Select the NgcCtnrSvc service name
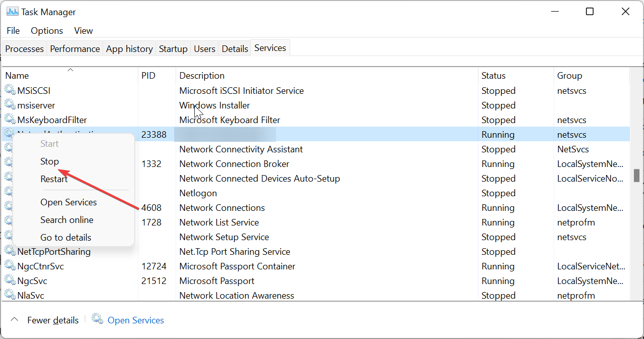Image resolution: width=644 pixels, height=339 pixels. [x=40, y=266]
